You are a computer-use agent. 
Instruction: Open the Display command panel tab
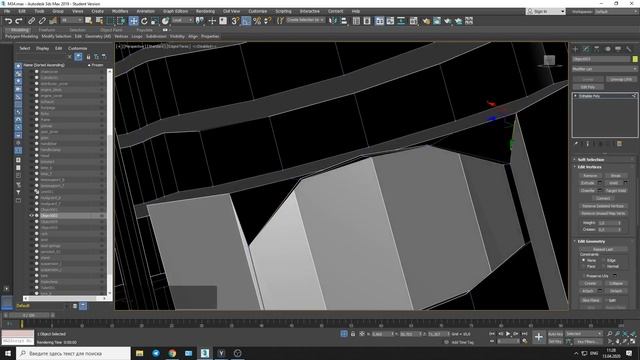pyautogui.click(x=618, y=49)
